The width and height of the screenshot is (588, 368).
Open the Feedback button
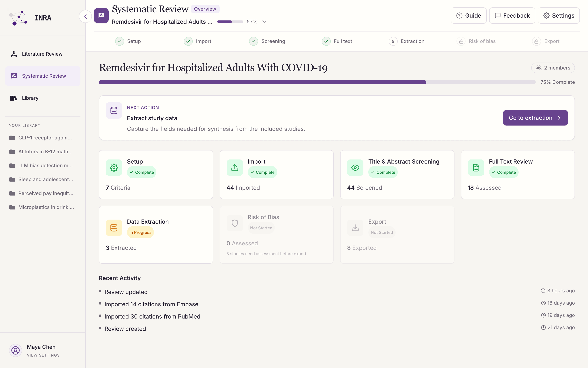click(x=512, y=16)
